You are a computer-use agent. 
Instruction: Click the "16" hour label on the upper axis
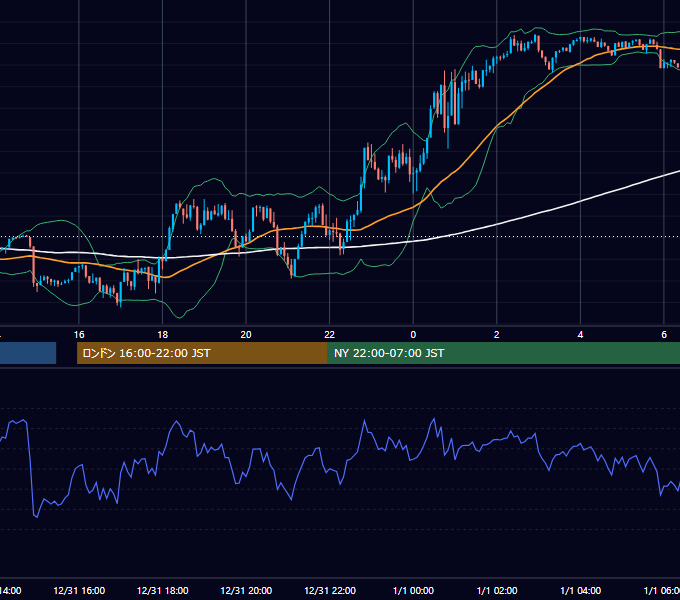[79, 335]
